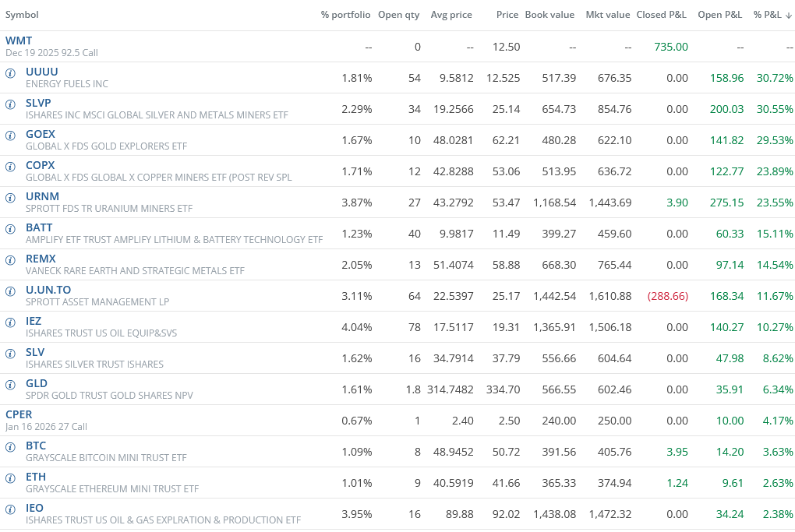Image resolution: width=795 pixels, height=532 pixels.
Task: Select URNM open P&L 275.15
Action: tap(726, 203)
